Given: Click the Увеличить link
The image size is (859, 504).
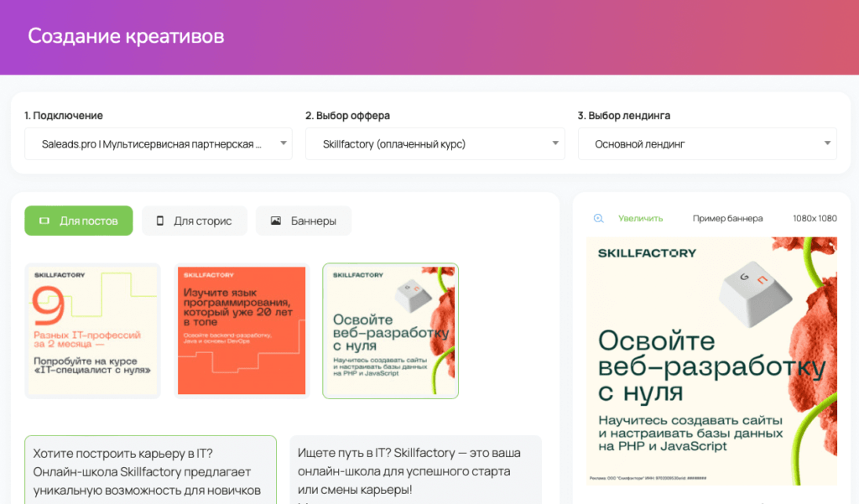Looking at the screenshot, I should point(640,218).
